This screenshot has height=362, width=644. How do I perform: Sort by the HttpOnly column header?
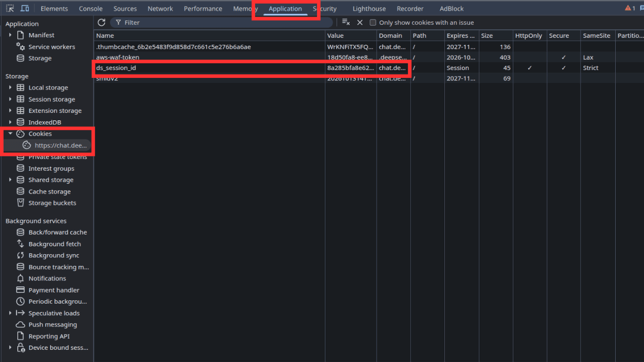click(530, 36)
